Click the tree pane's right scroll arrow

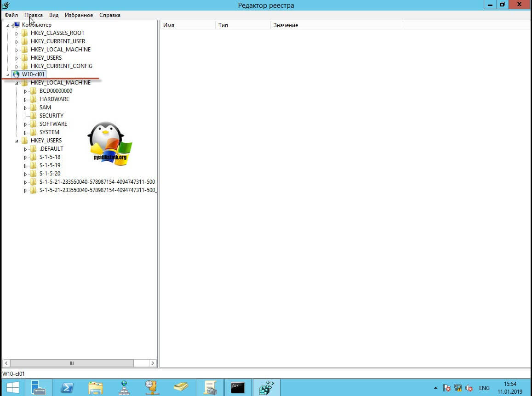(x=153, y=363)
